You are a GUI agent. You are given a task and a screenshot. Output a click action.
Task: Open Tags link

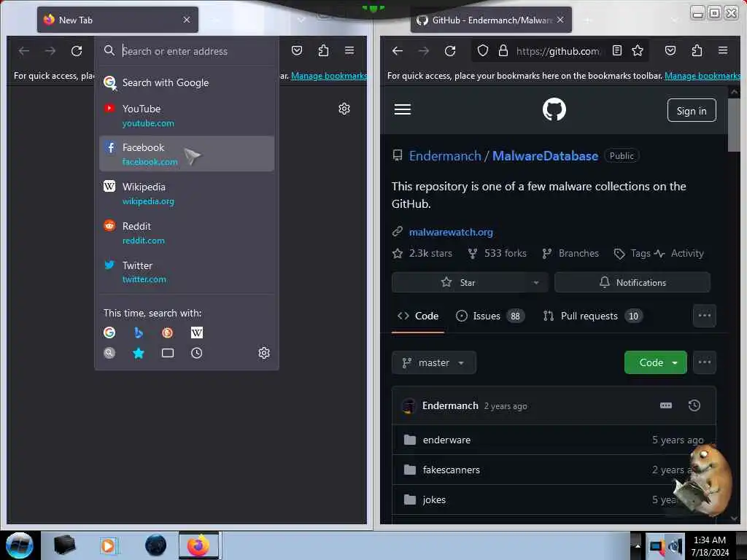click(x=632, y=253)
